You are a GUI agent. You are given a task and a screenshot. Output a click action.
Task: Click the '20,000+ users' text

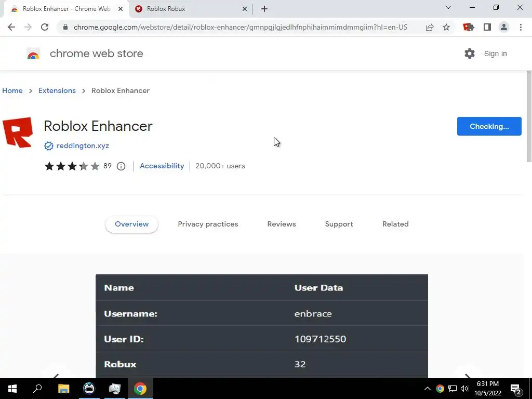pos(220,166)
